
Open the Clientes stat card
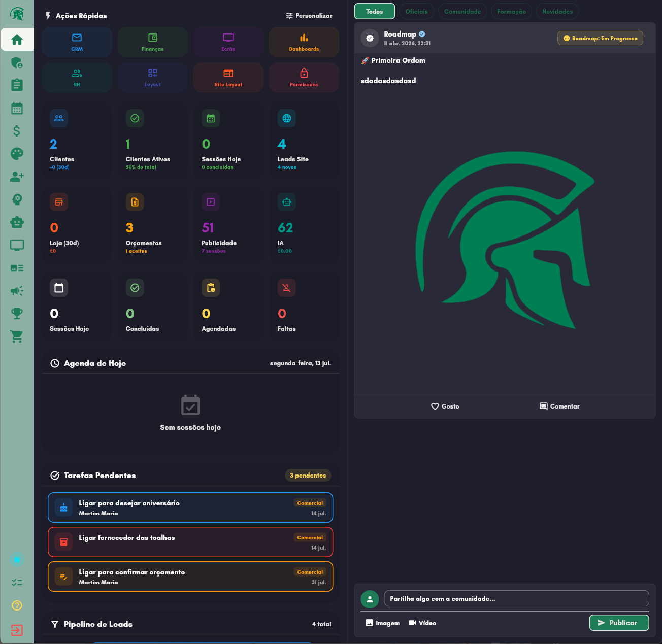[77, 141]
